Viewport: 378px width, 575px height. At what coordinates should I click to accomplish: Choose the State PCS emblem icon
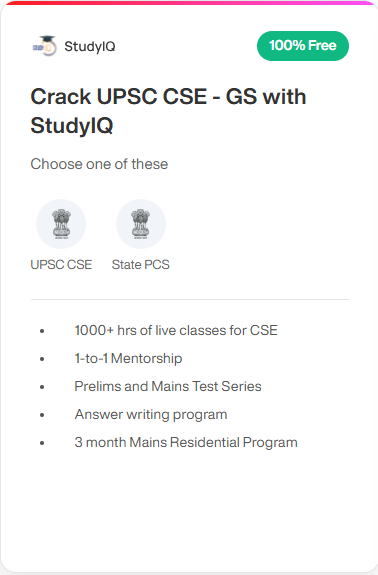coord(141,224)
